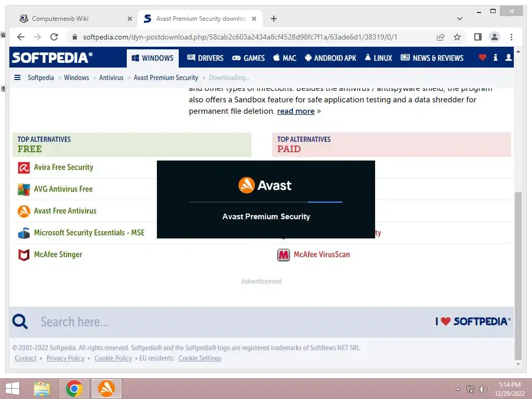
Task: Click the Avast Free Antivirus icon
Action: (24, 211)
